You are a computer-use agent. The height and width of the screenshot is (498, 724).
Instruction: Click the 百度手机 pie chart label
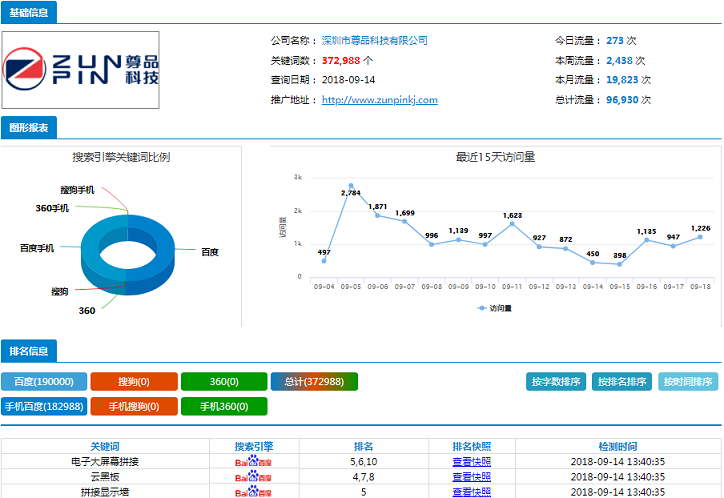pyautogui.click(x=37, y=248)
